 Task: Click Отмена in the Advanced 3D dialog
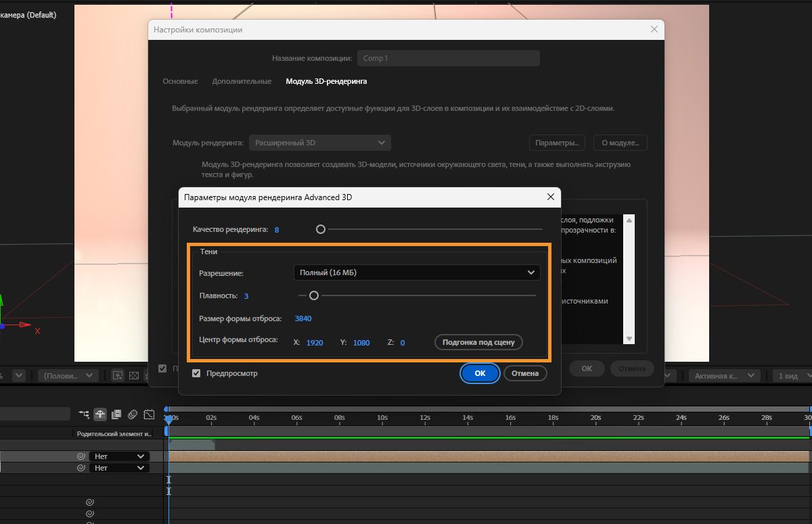click(x=525, y=373)
